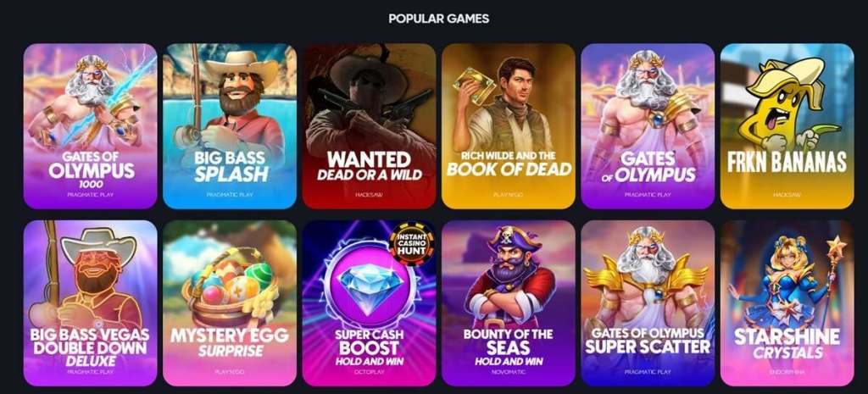This screenshot has width=868, height=394.
Task: Open Big Bass Vegas Double Down Deluxe
Action: (90, 303)
